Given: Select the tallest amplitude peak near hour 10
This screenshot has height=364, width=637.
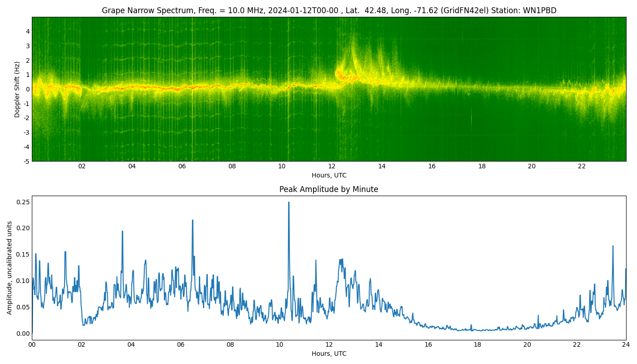Looking at the screenshot, I should coord(288,203).
